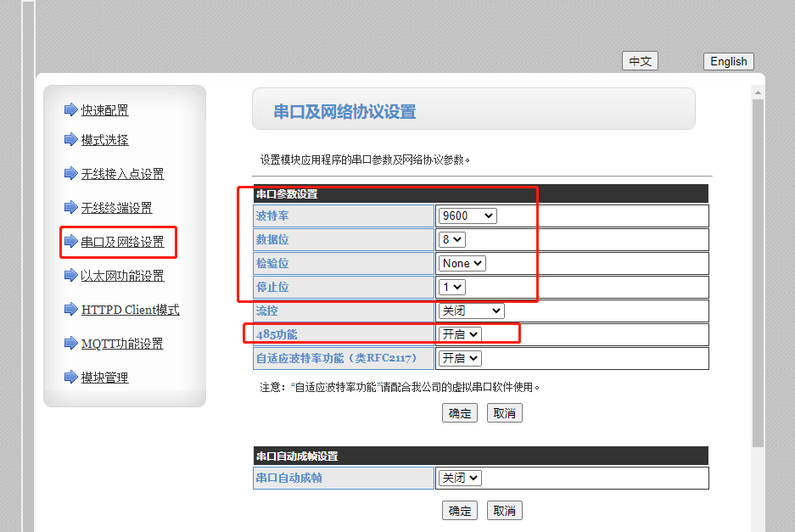Expand the 数据位 data bits dropdown
Screen dimensions: 795x532
pos(452,239)
